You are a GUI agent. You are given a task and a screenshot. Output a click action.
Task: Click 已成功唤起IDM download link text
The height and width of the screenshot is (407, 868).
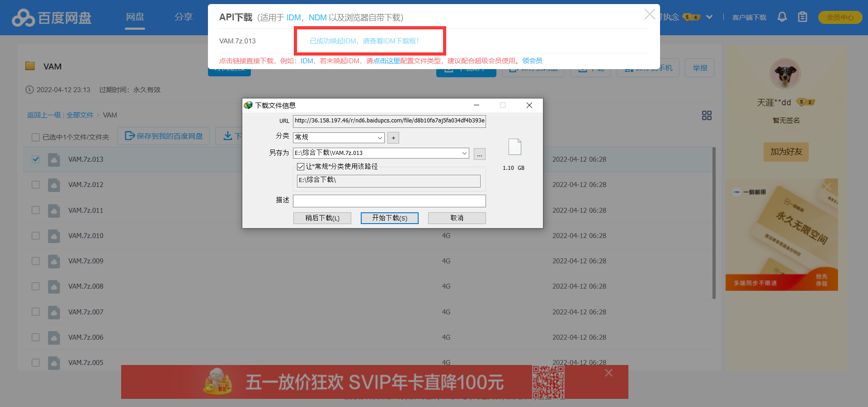pyautogui.click(x=364, y=41)
